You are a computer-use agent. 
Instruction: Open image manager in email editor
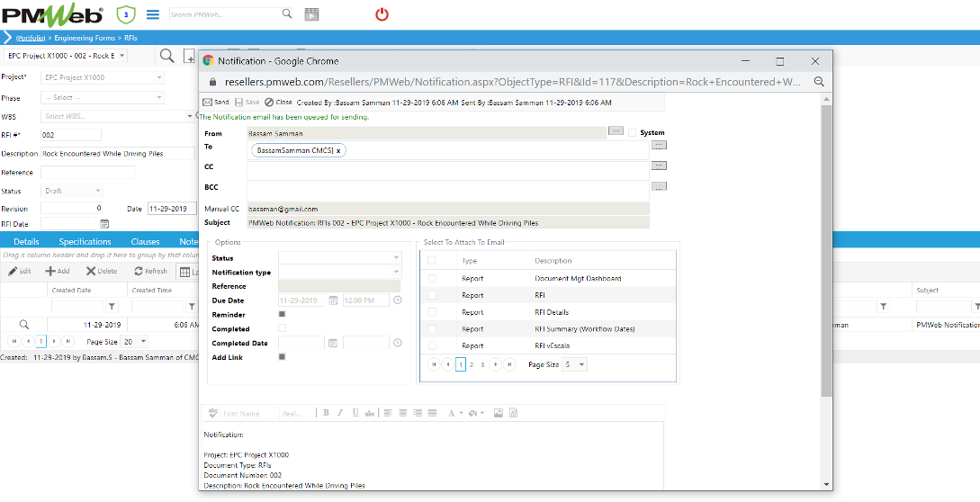click(x=499, y=413)
